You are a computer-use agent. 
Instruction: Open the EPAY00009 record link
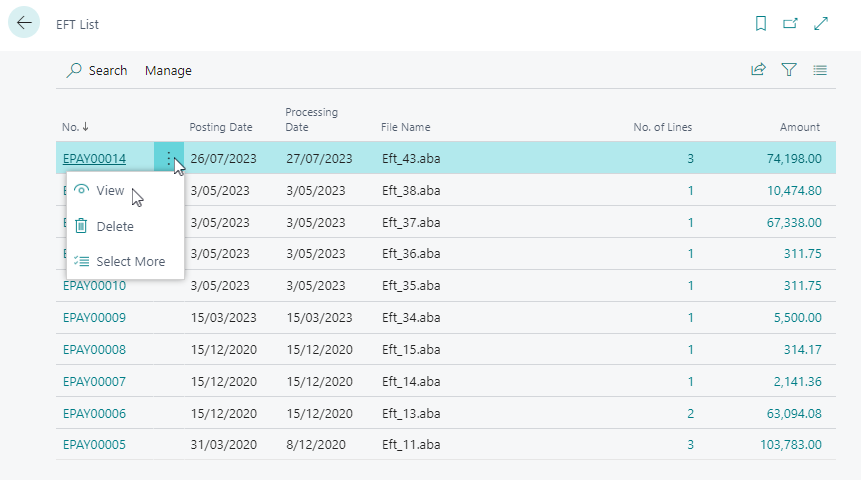tap(94, 318)
